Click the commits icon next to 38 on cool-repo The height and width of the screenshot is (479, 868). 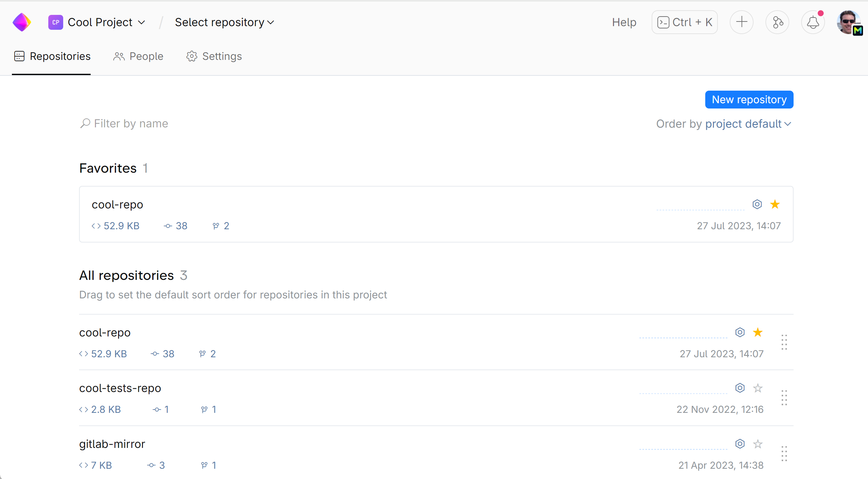[x=168, y=226]
